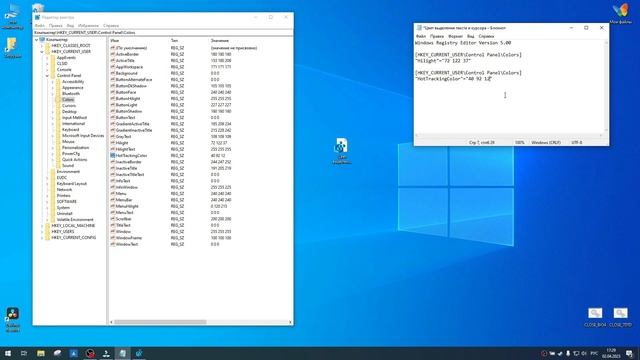Click the InfoWindow value icon
The height and width of the screenshot is (360, 640).
coord(113,187)
